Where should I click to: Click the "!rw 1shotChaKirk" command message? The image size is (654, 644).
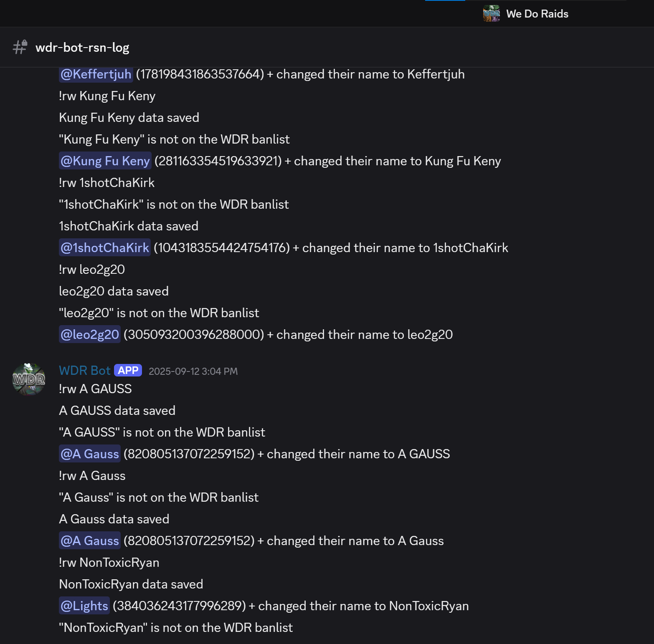click(106, 183)
